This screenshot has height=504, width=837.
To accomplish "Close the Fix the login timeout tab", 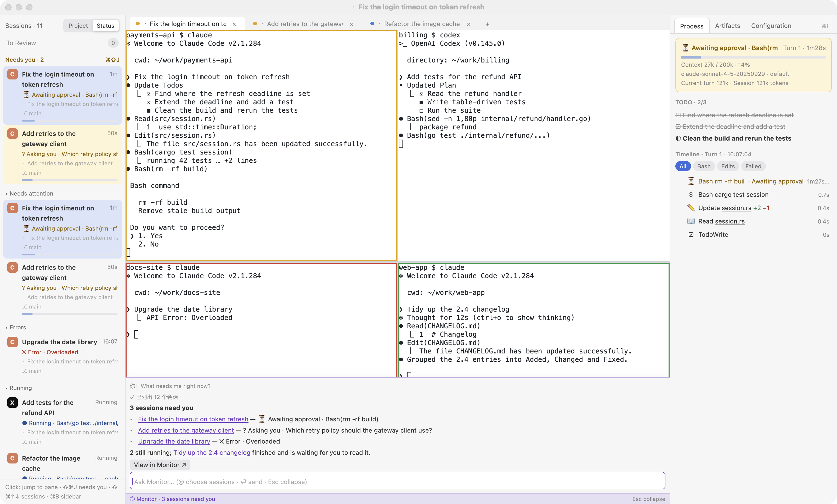I will coord(234,24).
